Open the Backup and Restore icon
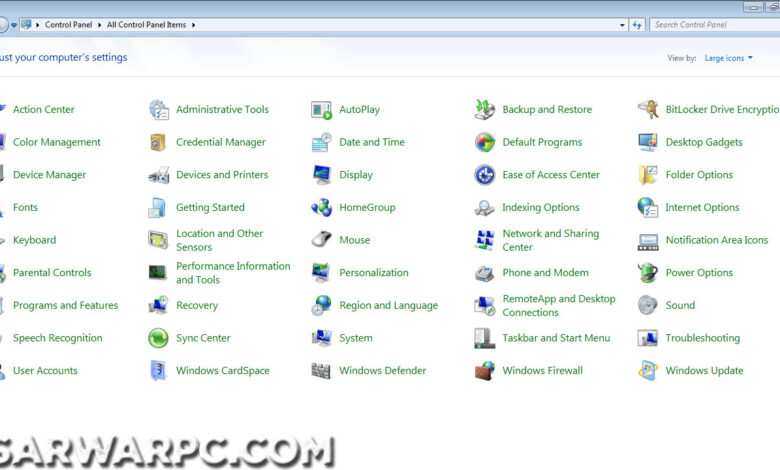The height and width of the screenshot is (470, 780). [x=485, y=109]
